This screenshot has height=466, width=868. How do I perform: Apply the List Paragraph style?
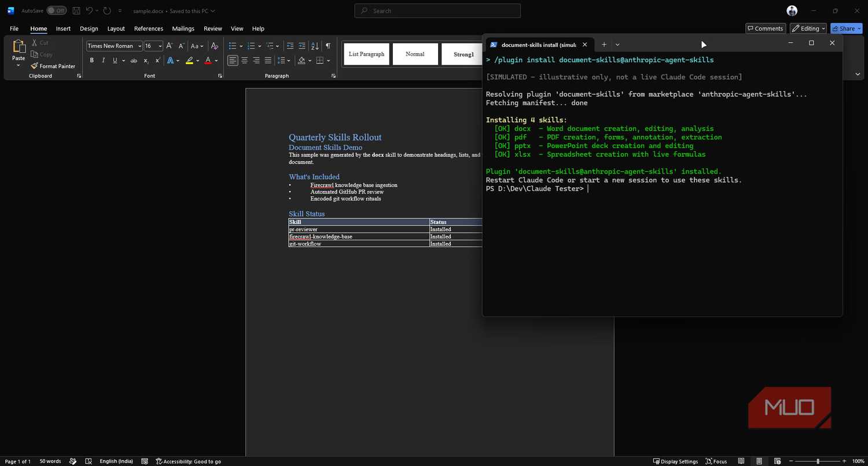[366, 54]
